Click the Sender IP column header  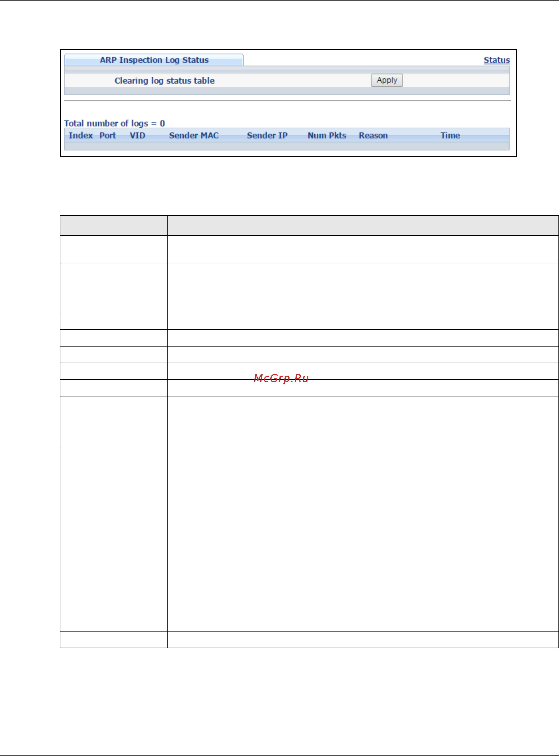pos(267,135)
